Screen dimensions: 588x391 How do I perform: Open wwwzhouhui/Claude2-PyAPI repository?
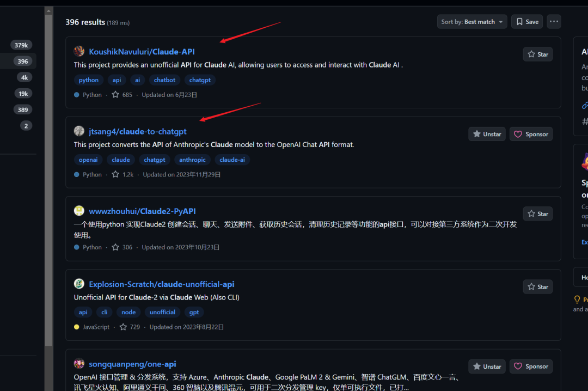tap(142, 211)
